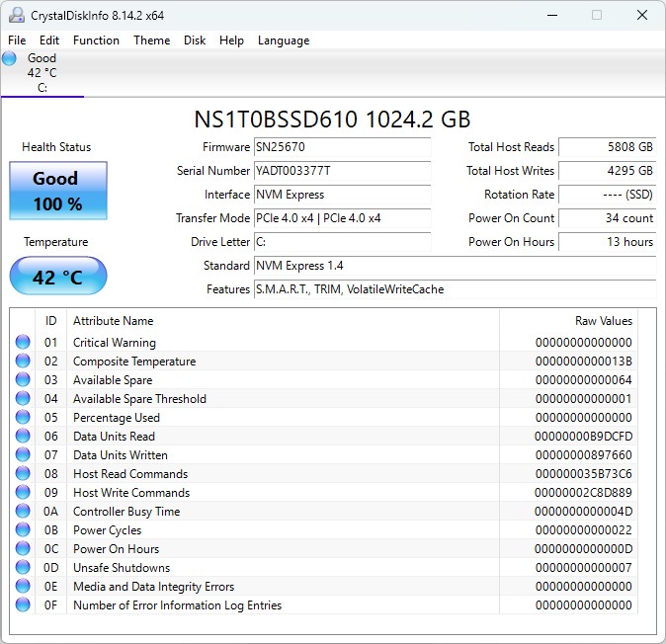Screen dimensions: 666x644
Task: Open the File menu
Action: point(17,40)
